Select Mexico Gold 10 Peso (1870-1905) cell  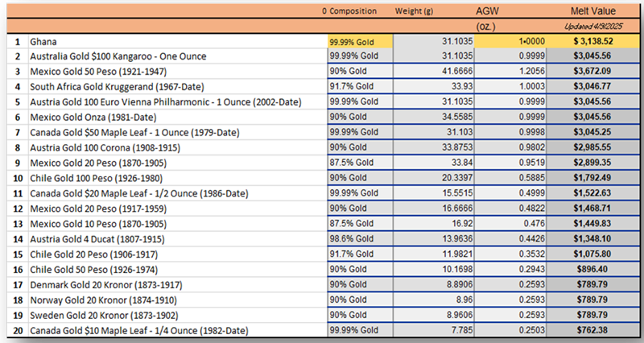[178, 224]
